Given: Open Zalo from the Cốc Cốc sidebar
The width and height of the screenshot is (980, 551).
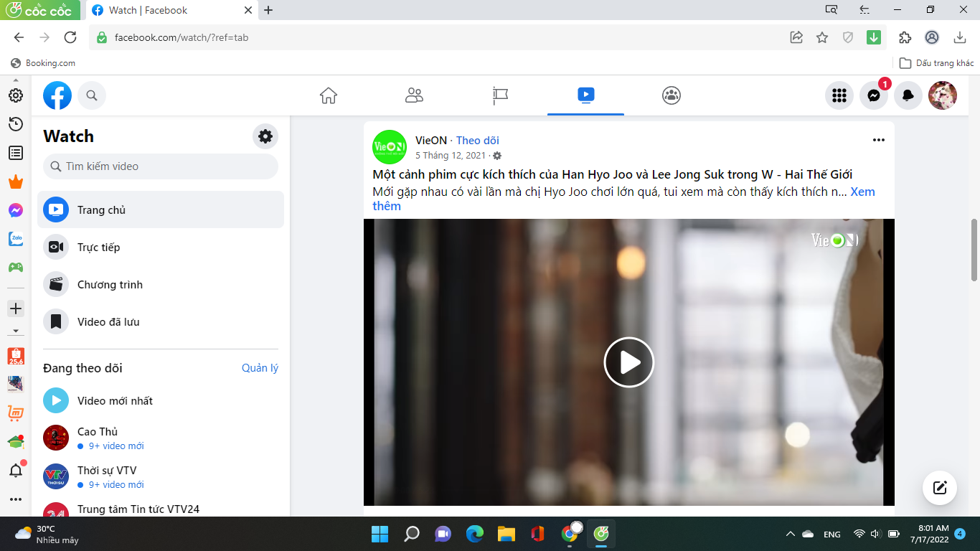Looking at the screenshot, I should pyautogui.click(x=15, y=239).
